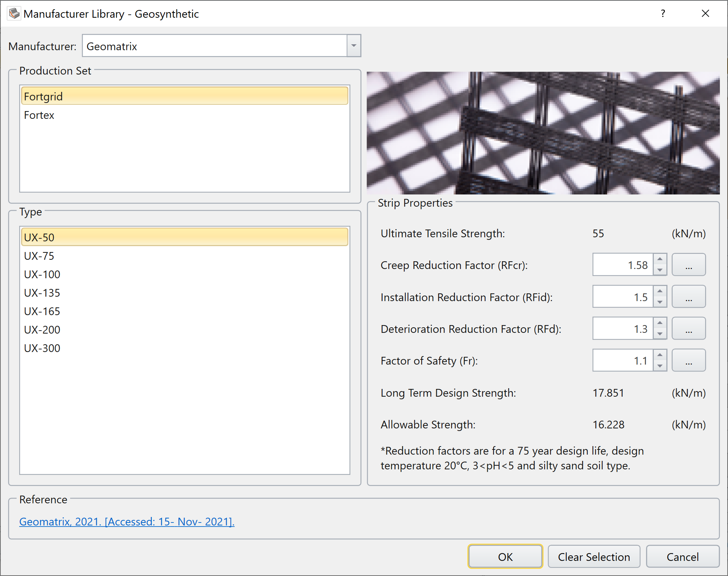Decrease Creep Reduction Factor with down arrow
The height and width of the screenshot is (576, 728).
660,270
